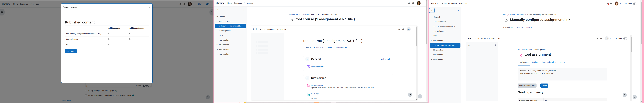Click outer help button in right window
This screenshot has width=644, height=103.
tap(635, 97)
